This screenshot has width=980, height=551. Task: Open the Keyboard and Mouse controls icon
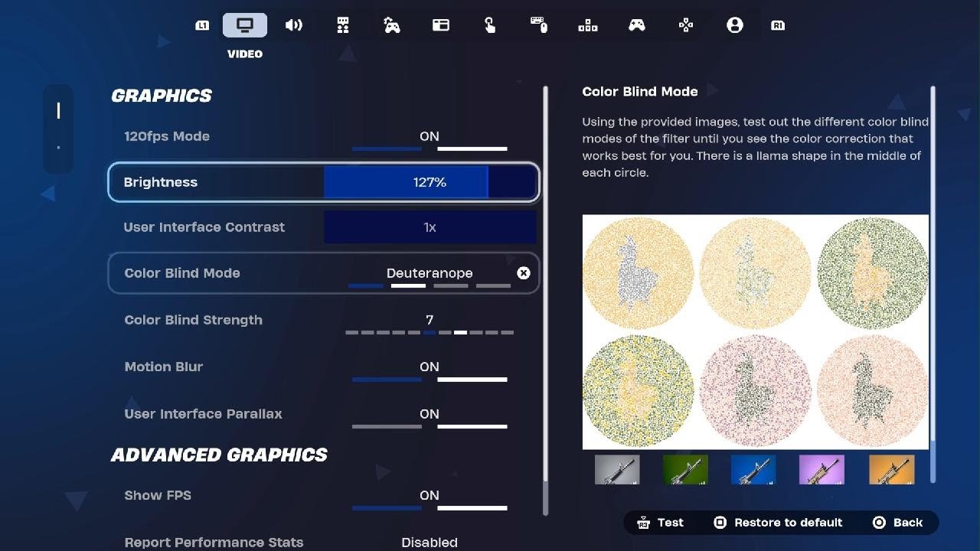pyautogui.click(x=539, y=25)
